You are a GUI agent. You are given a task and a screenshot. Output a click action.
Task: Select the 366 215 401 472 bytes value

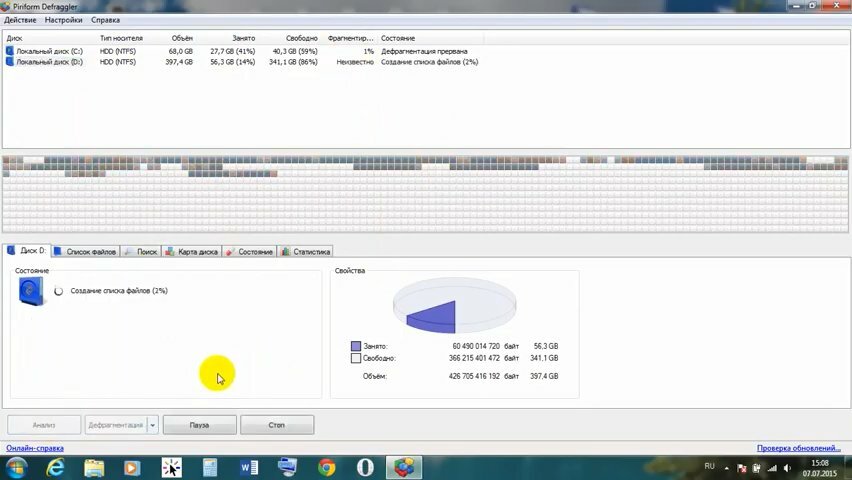click(x=474, y=358)
